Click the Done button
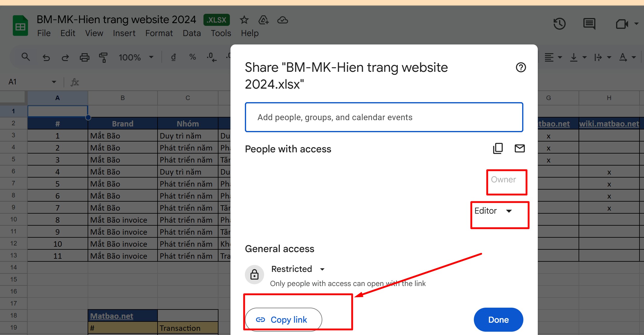Image resolution: width=644 pixels, height=335 pixels. pos(498,320)
